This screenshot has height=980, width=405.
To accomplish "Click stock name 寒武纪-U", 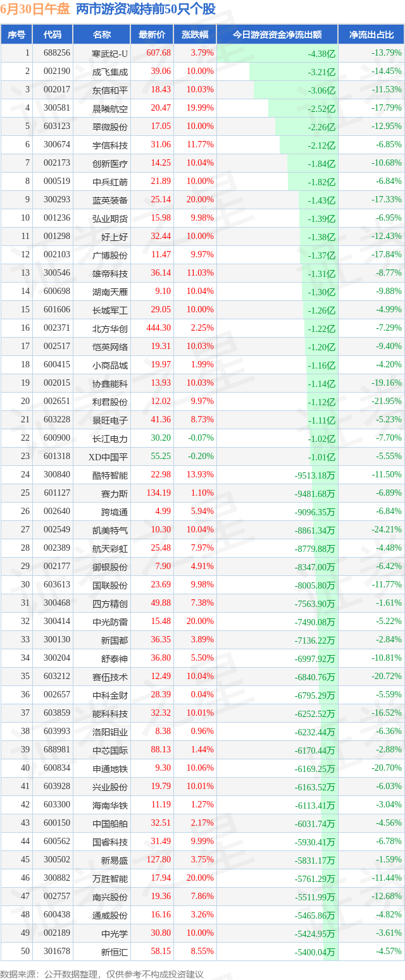I will click(109, 53).
